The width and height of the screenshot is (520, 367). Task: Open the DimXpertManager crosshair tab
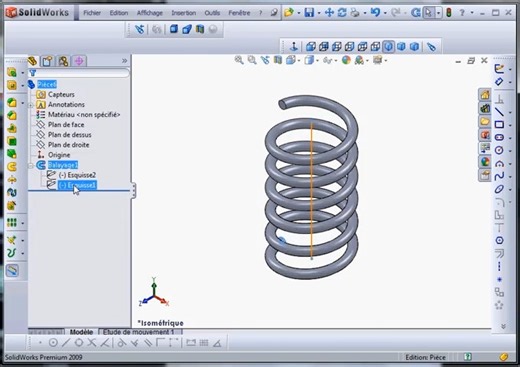79,61
